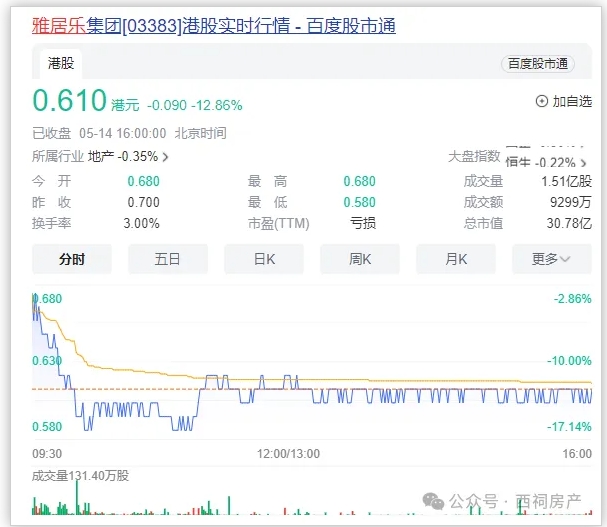Switch to the 五日 chart tab
Image resolution: width=607 pixels, height=527 pixels.
(168, 259)
